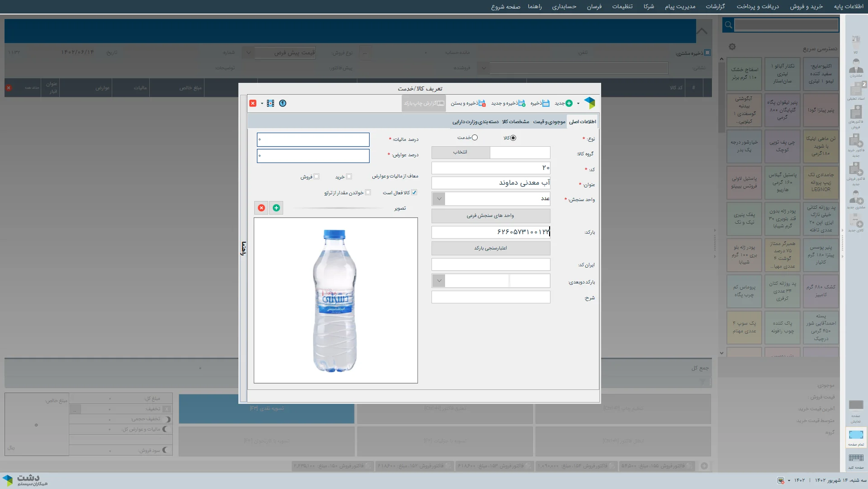Remove the product image with red X
Screen dimensions: 868x489
(x=261, y=208)
